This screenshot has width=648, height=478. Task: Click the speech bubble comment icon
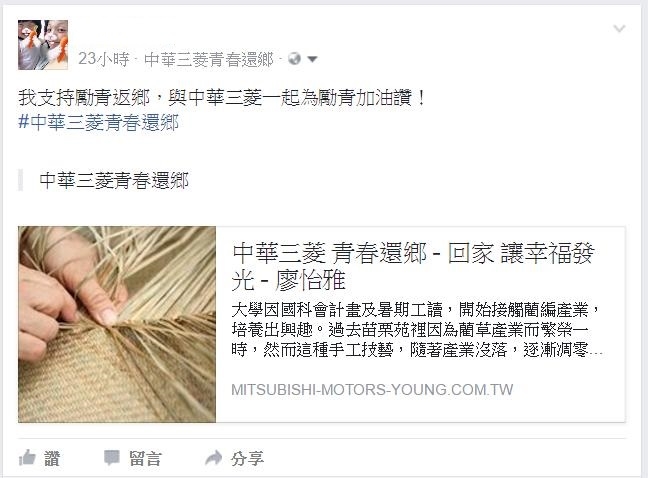(x=112, y=458)
